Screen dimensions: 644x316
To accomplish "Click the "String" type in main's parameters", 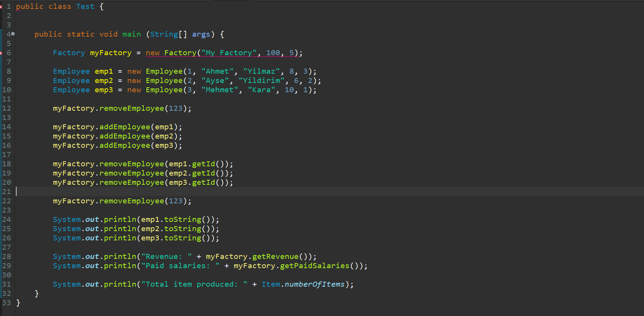I will 164,34.
